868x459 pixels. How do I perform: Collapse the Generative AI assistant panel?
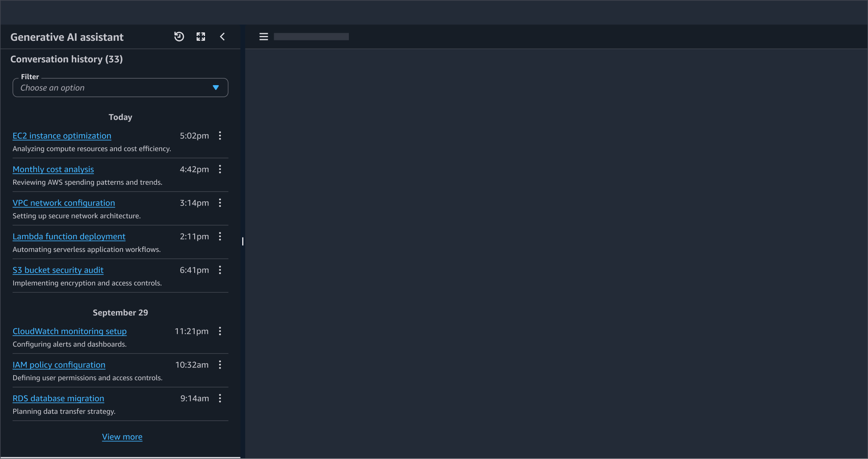click(223, 37)
